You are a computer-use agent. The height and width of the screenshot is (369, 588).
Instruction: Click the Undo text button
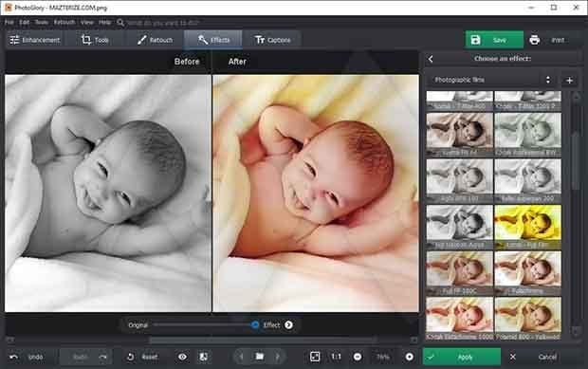[x=36, y=357]
